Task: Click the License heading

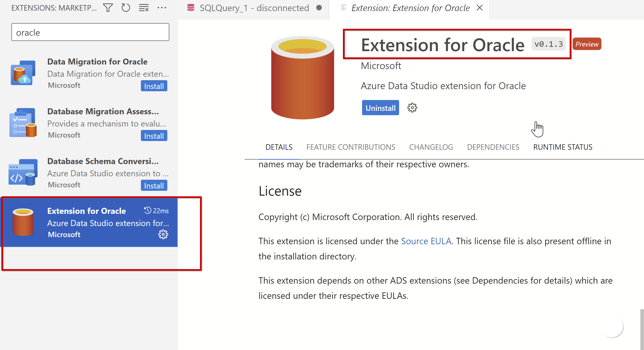Action: pos(280,191)
